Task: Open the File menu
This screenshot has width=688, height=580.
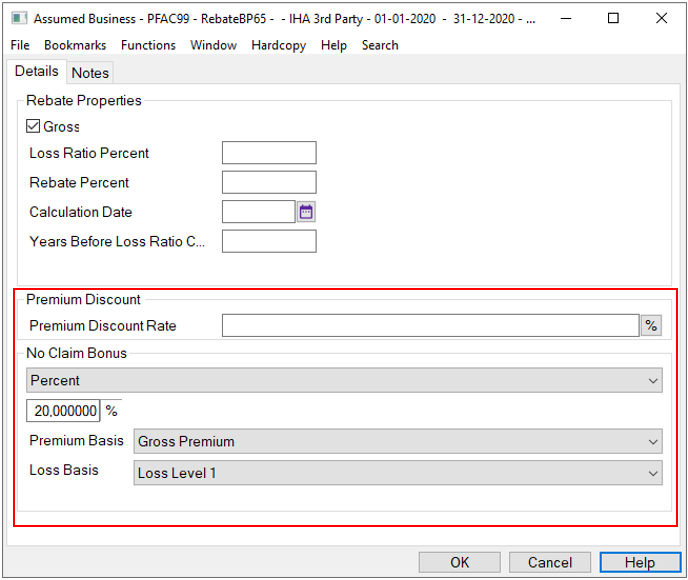Action: pos(20,45)
